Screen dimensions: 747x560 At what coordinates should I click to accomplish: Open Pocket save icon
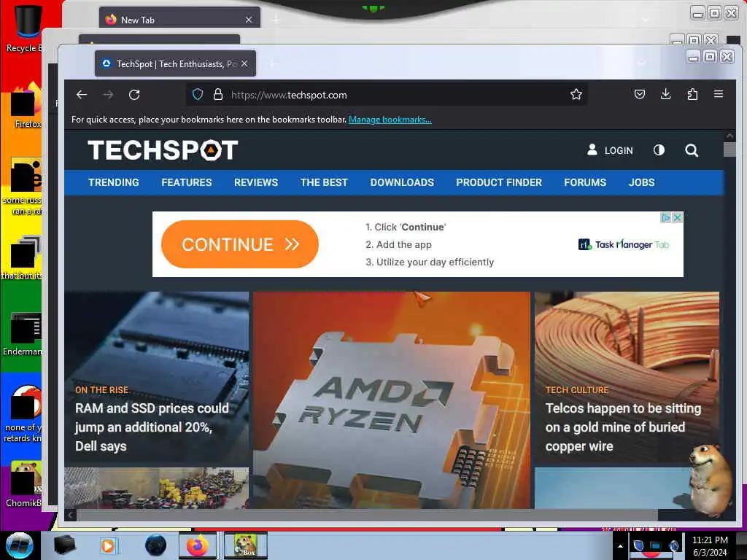[x=640, y=94]
